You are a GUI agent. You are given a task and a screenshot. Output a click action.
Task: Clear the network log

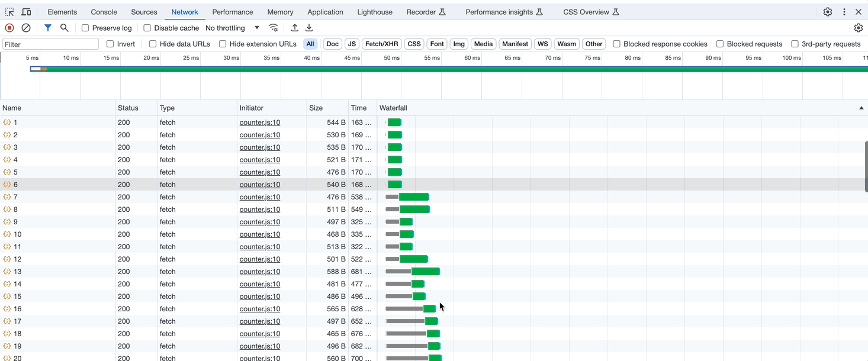click(26, 28)
